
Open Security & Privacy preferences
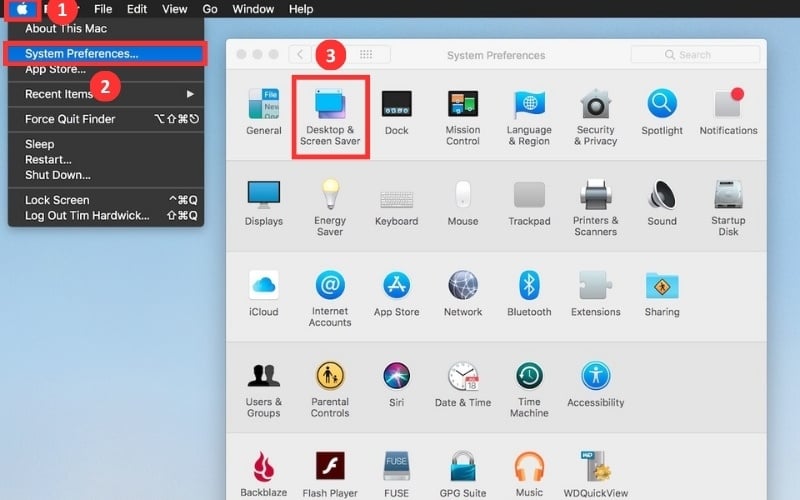pyautogui.click(x=595, y=117)
